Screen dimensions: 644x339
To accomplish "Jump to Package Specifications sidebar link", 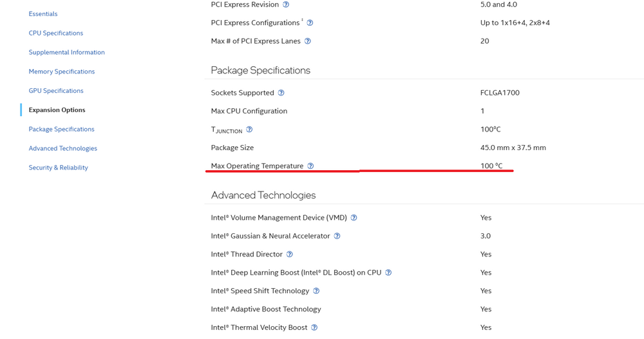I will tap(61, 130).
